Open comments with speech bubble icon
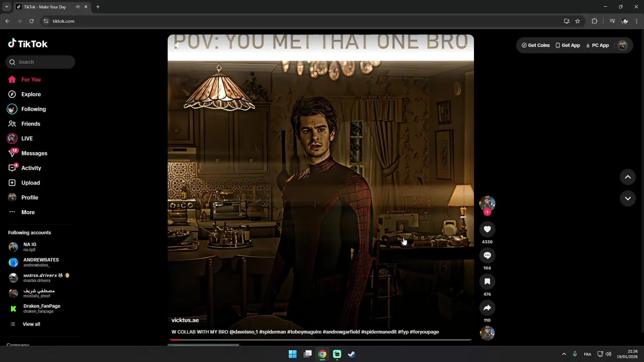This screenshot has width=644, height=362. [x=487, y=255]
